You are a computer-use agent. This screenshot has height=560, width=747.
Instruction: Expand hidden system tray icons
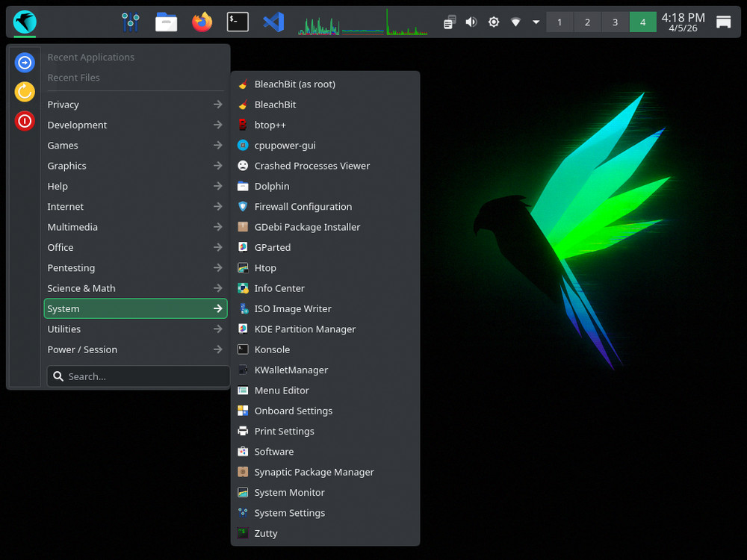click(536, 22)
